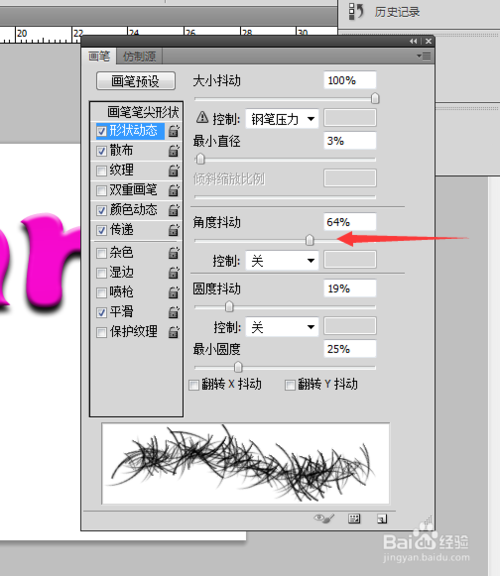
Task: Close the brush panel with the X button
Action: (x=428, y=41)
